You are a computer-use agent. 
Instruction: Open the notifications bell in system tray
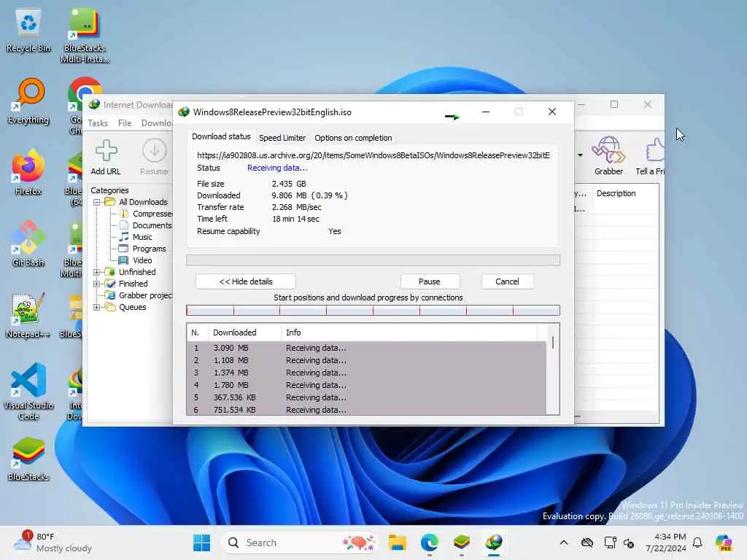[x=697, y=542]
